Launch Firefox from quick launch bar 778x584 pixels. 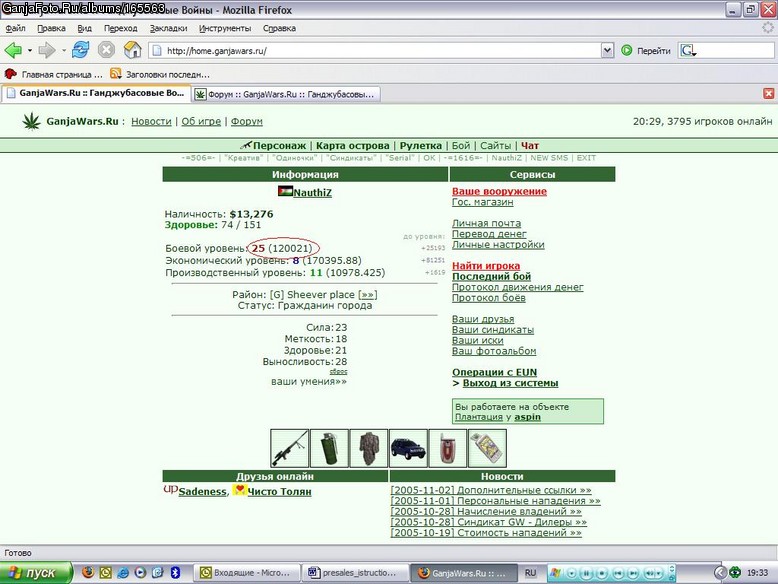click(88, 573)
